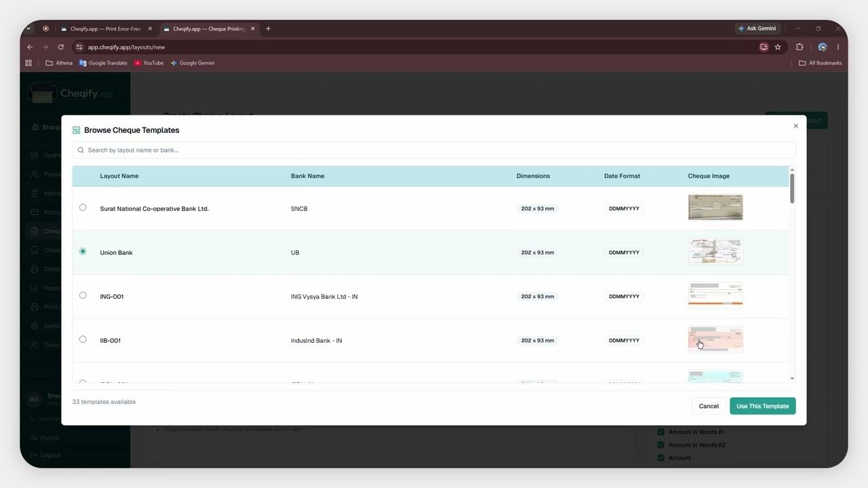Open the apps grid icon in bookmarks bar

tap(28, 63)
